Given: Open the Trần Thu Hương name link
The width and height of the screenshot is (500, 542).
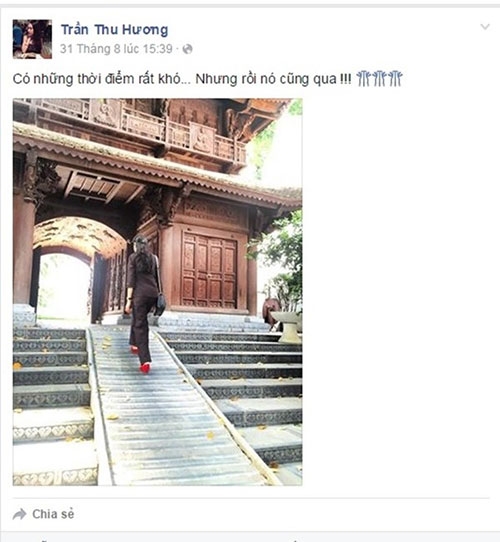Looking at the screenshot, I should click(x=114, y=30).
